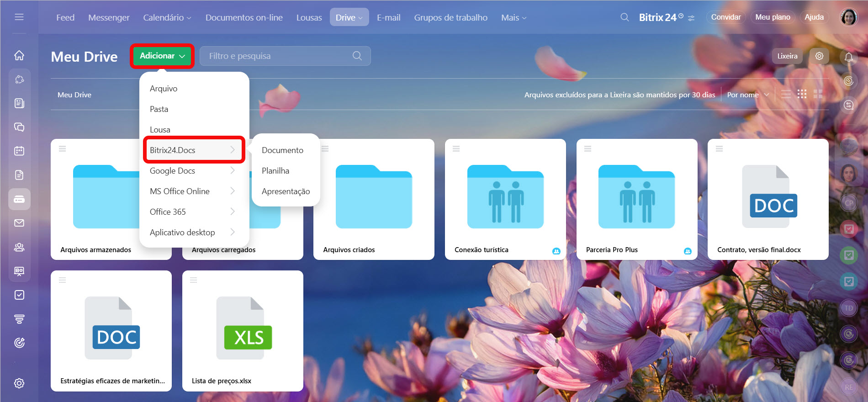Expand the Mais menu

click(x=513, y=17)
